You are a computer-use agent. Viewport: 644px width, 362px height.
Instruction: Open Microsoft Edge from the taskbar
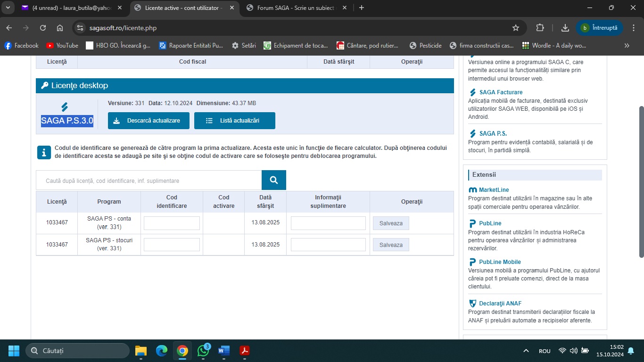[x=162, y=351]
